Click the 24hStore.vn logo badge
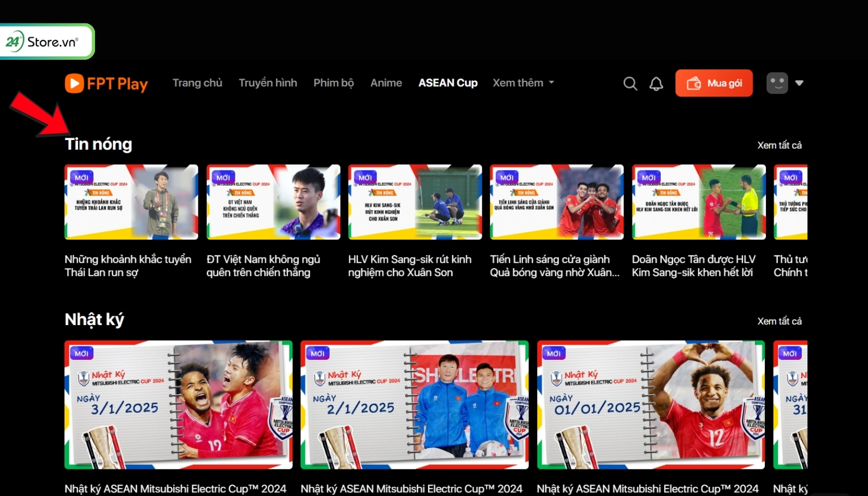Screen dimensions: 868x496 [x=46, y=41]
